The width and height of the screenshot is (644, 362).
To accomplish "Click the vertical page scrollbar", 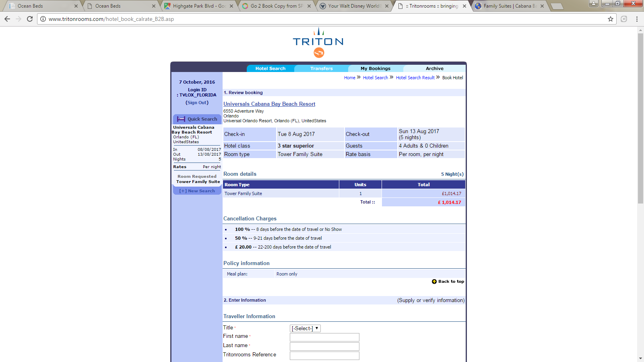I will click(x=641, y=119).
